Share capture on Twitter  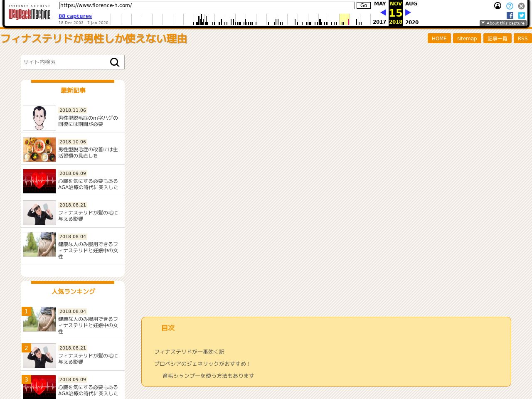tap(522, 15)
